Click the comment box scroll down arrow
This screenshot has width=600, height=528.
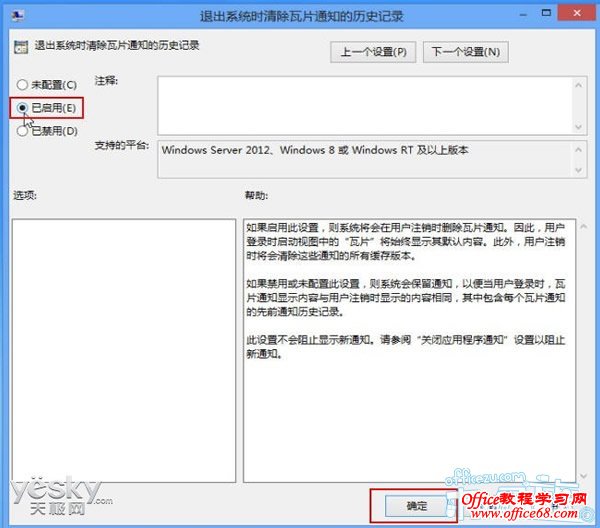(579, 127)
